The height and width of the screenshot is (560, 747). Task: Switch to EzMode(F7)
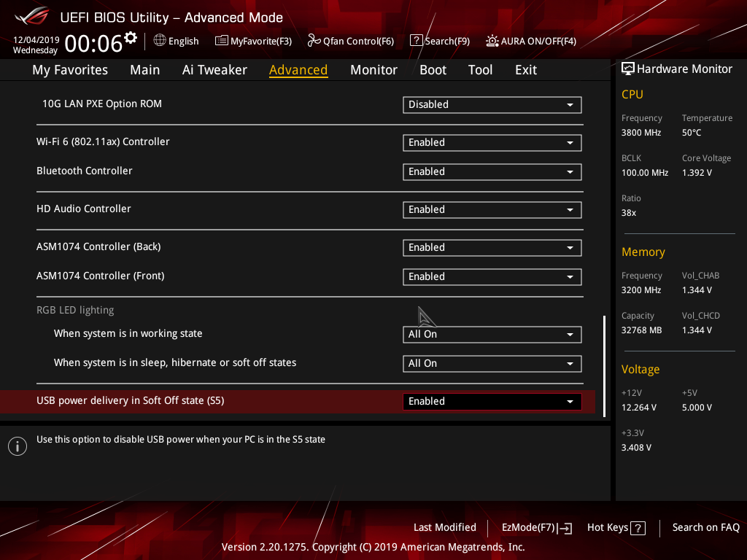(x=537, y=528)
